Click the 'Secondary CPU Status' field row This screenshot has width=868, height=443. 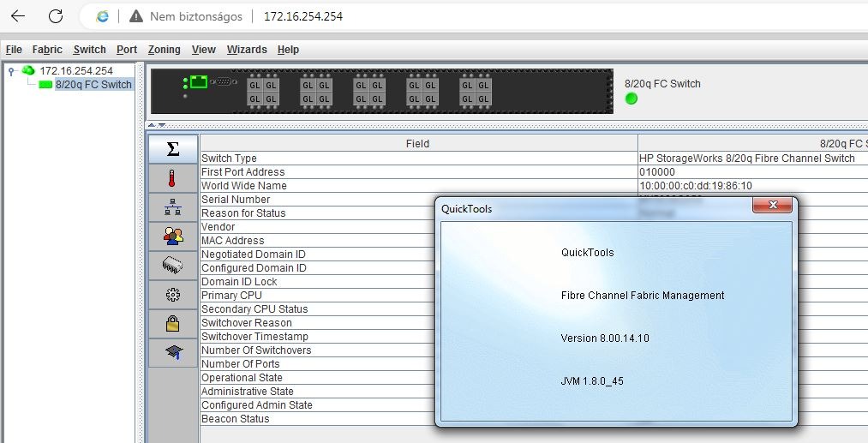(x=318, y=309)
